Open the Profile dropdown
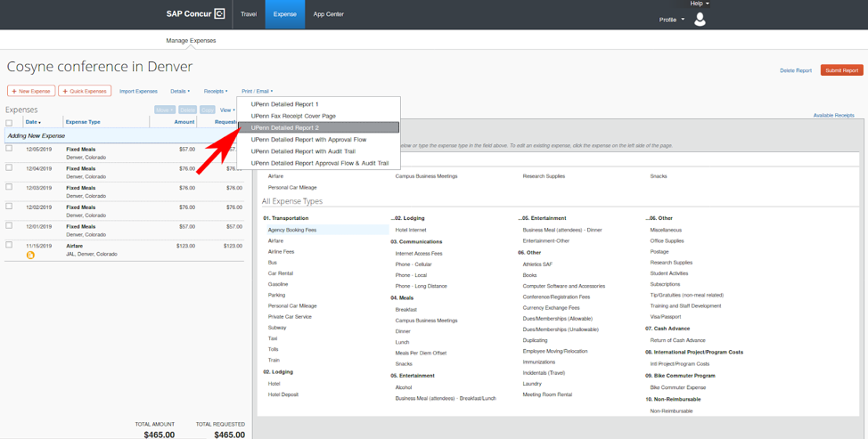868x439 pixels. click(x=671, y=20)
